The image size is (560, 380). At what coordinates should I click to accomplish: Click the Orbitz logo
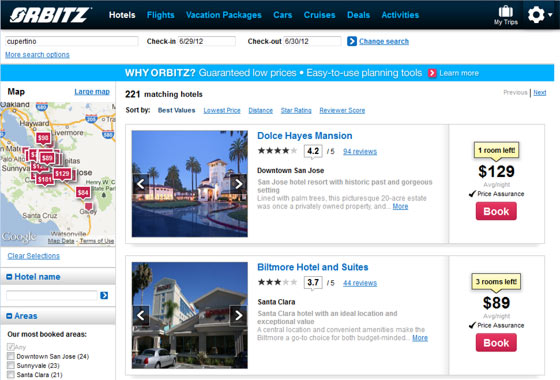[x=50, y=15]
